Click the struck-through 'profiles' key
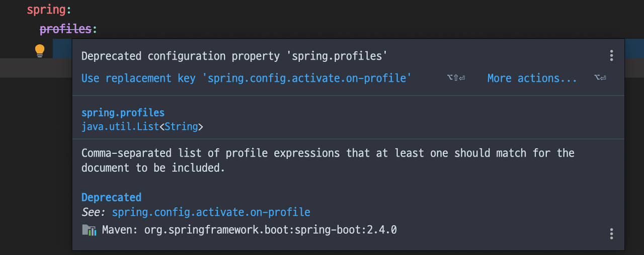This screenshot has height=255, width=644. tap(65, 29)
